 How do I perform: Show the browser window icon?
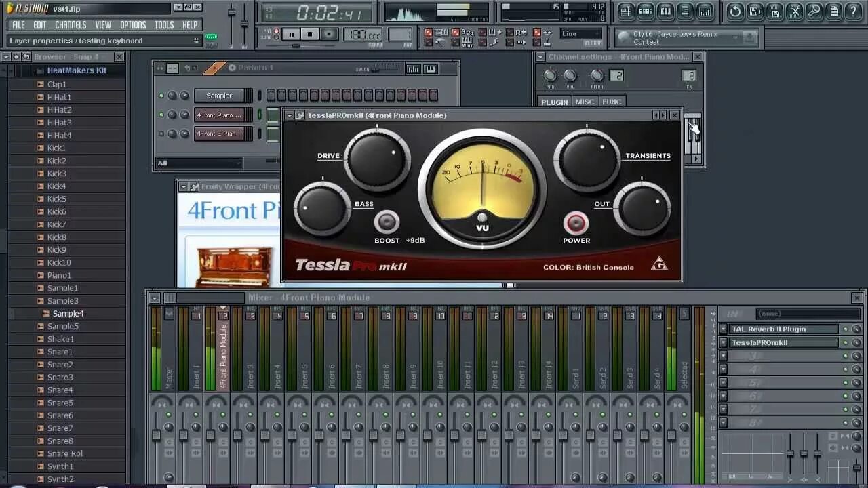click(685, 12)
